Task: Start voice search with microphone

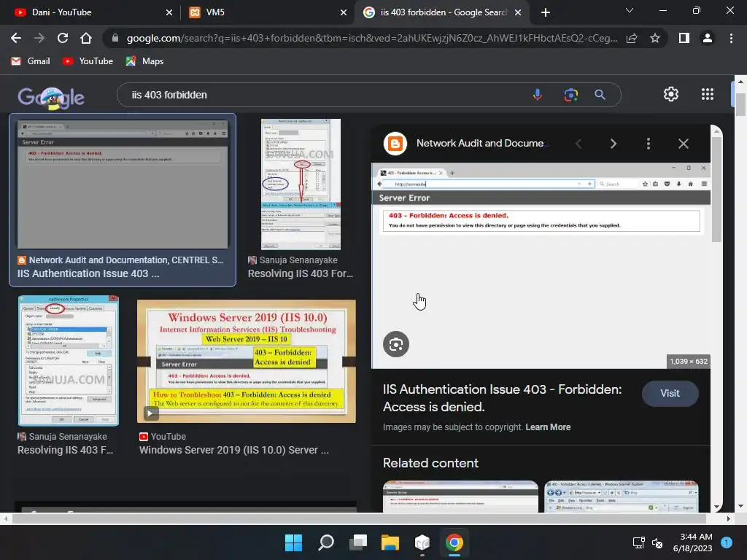Action: pyautogui.click(x=538, y=95)
